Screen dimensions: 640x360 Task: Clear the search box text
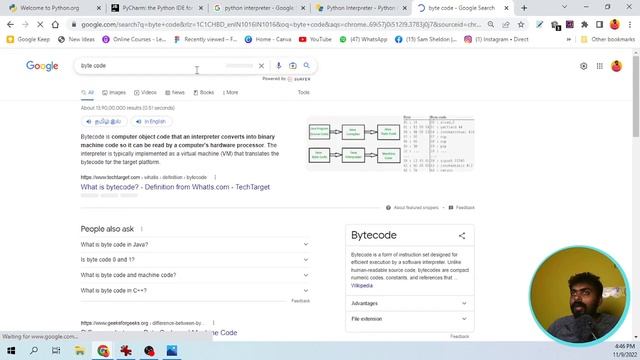pos(261,66)
